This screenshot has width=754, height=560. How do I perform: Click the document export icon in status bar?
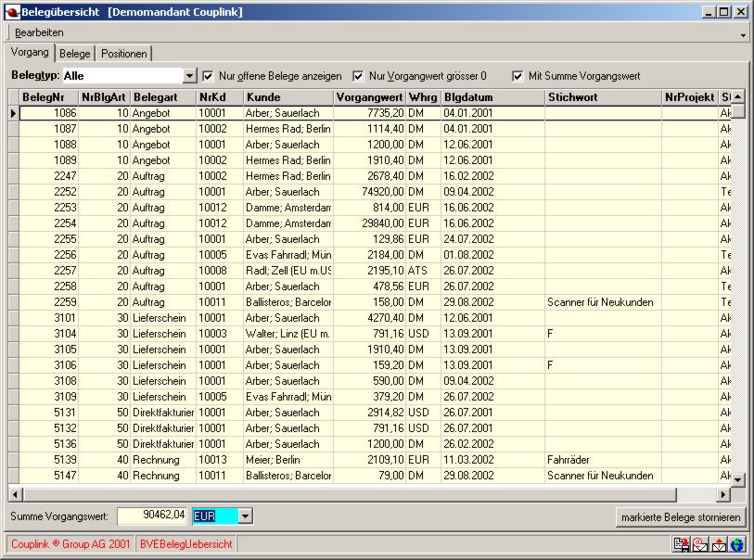coord(681,544)
